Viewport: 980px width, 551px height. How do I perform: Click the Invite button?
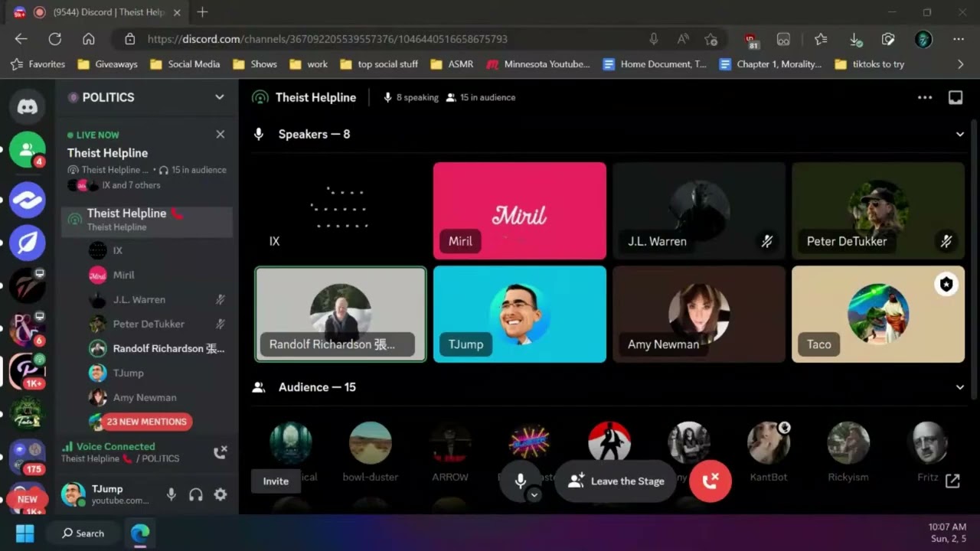[276, 481]
